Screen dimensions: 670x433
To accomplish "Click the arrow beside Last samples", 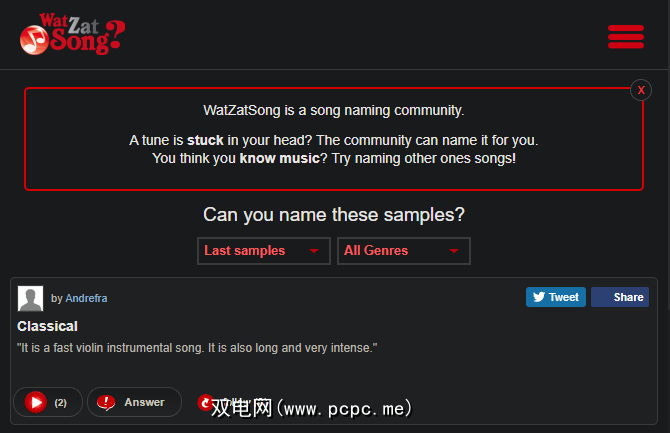I will 314,251.
